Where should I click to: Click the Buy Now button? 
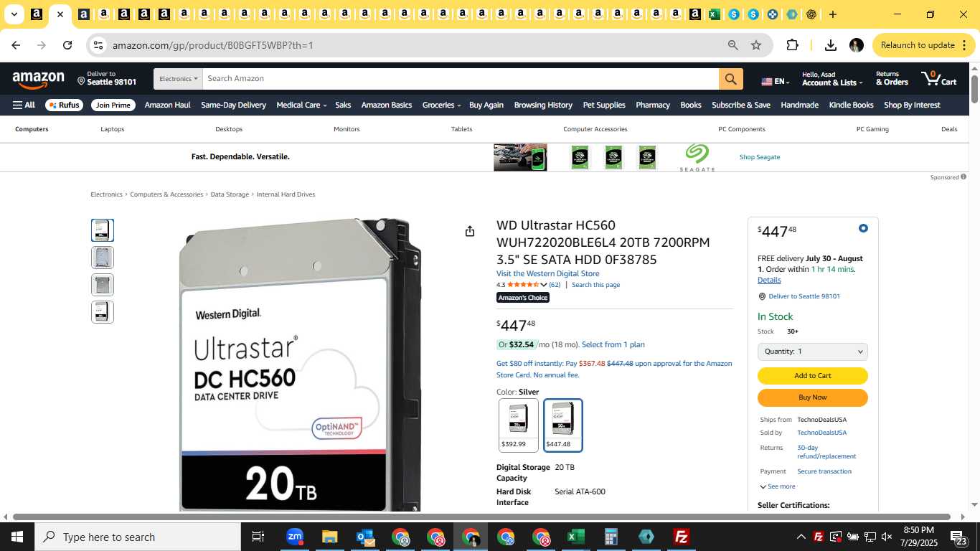point(813,397)
